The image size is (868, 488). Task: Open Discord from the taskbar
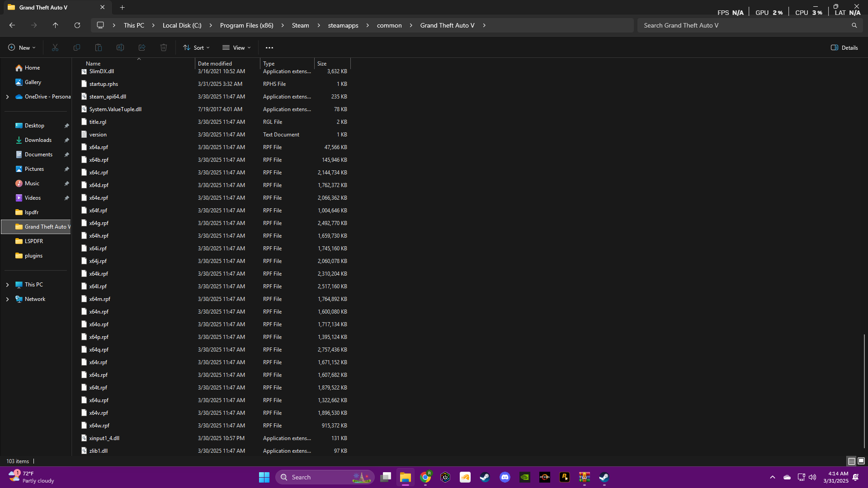click(505, 477)
